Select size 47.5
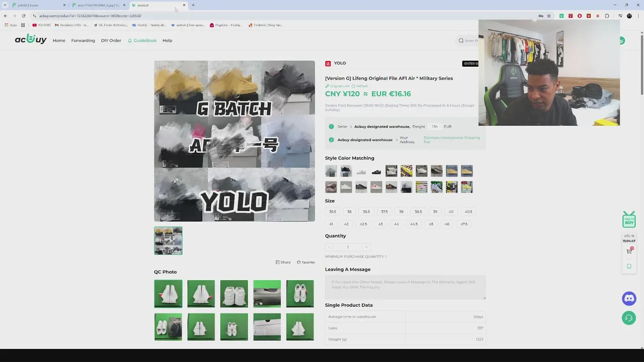 (464, 224)
